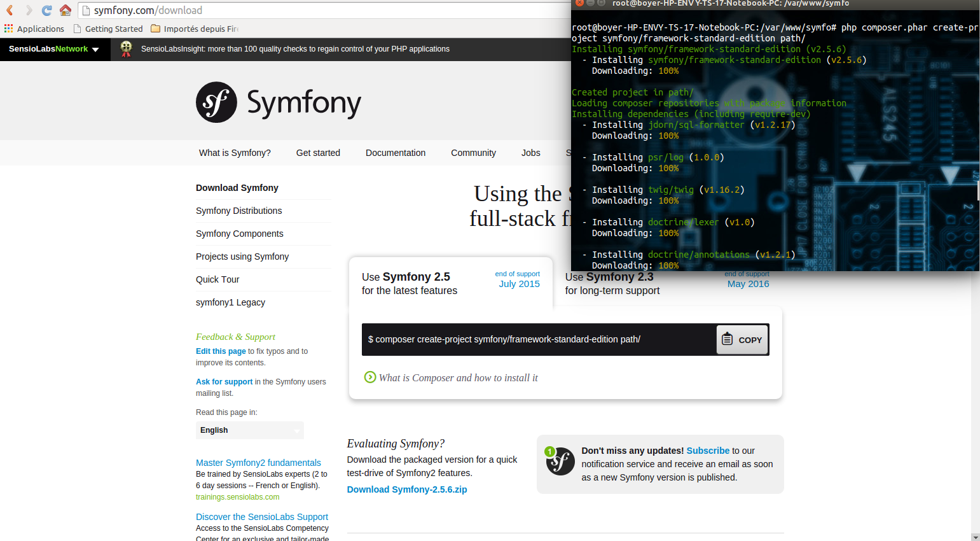Click the Symfony notification badge icon

tap(560, 461)
